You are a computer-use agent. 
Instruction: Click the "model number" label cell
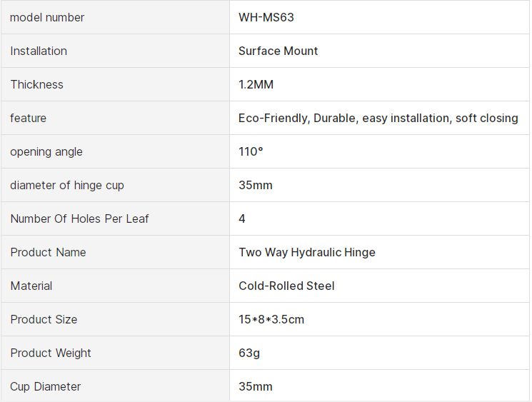(x=47, y=17)
